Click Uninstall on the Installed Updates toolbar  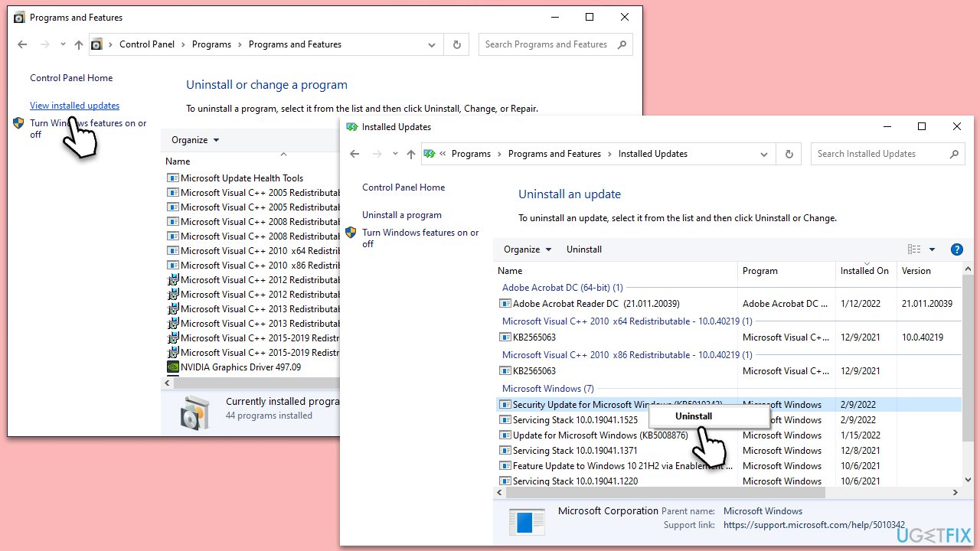[583, 249]
